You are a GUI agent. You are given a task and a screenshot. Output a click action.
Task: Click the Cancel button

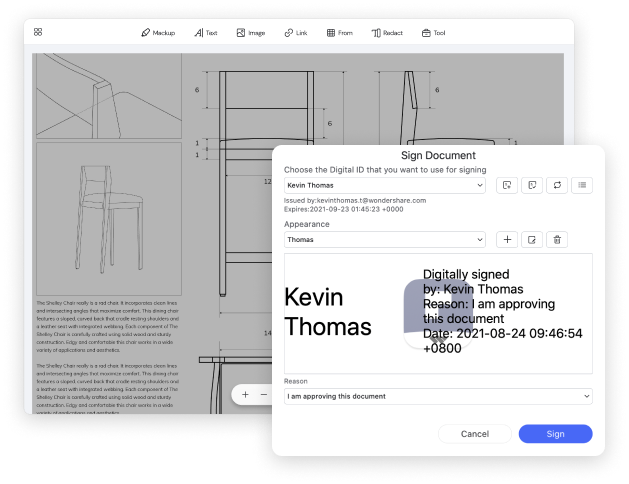coord(475,434)
